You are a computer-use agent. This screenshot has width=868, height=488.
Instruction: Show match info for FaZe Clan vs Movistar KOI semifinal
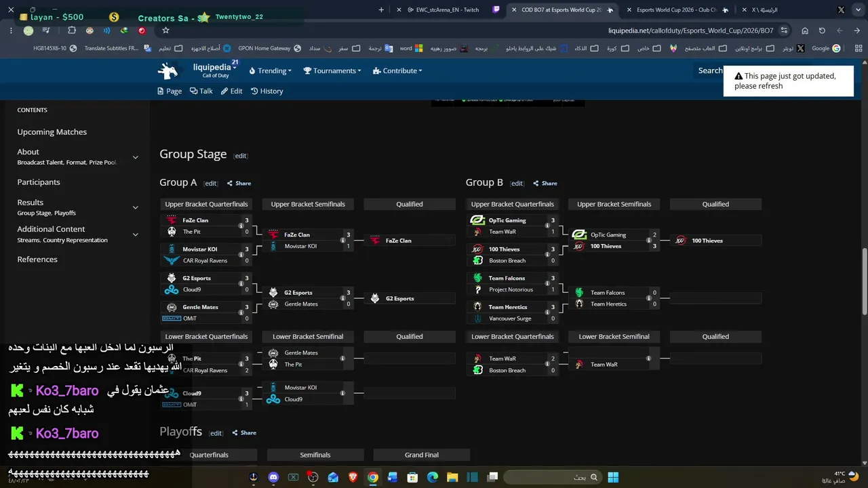pyautogui.click(x=342, y=241)
